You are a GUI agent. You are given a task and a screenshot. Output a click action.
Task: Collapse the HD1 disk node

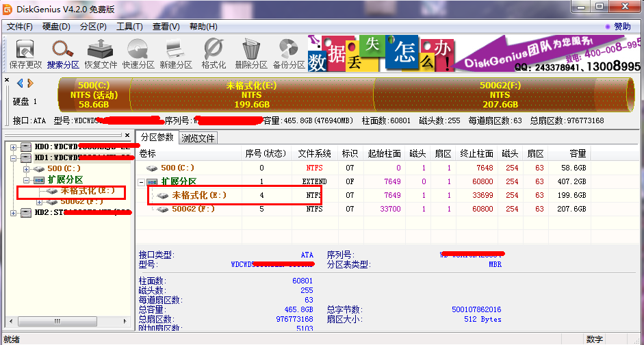pos(14,158)
